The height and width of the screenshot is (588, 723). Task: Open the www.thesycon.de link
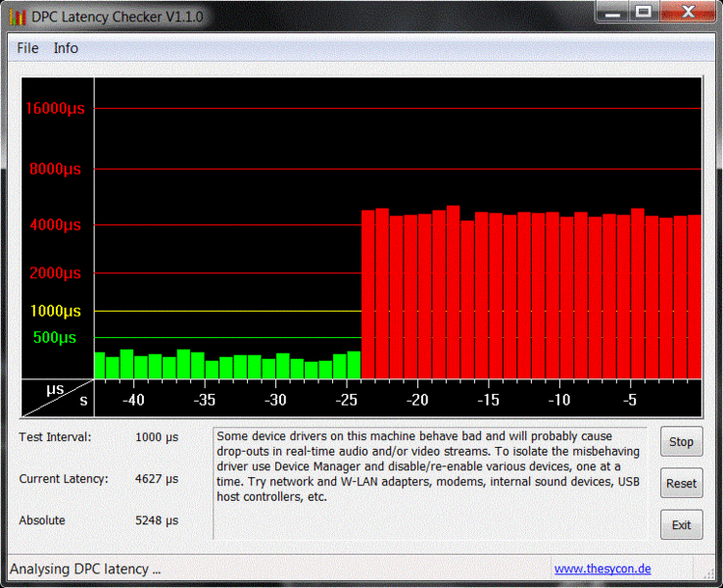point(602,569)
